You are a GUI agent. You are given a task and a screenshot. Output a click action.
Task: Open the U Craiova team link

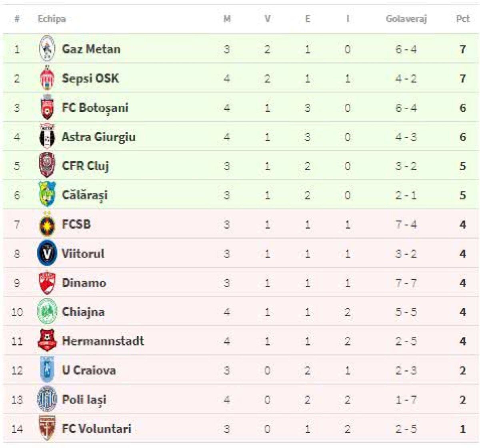coord(89,370)
